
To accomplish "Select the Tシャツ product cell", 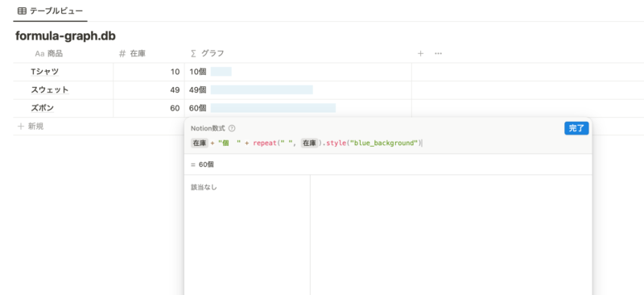I will click(x=64, y=72).
